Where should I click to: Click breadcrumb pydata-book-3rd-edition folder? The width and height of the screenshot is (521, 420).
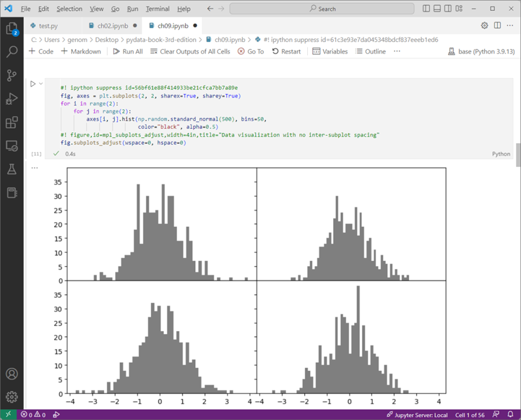coord(161,40)
